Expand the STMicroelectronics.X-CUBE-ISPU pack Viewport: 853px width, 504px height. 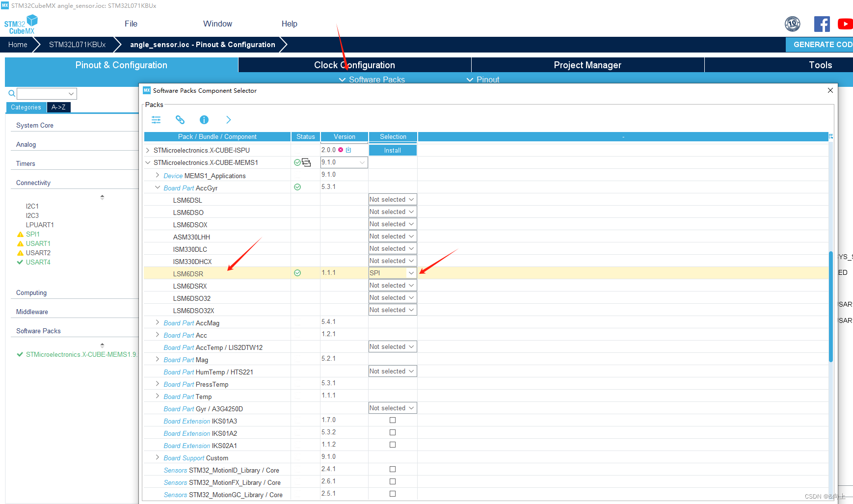click(148, 150)
